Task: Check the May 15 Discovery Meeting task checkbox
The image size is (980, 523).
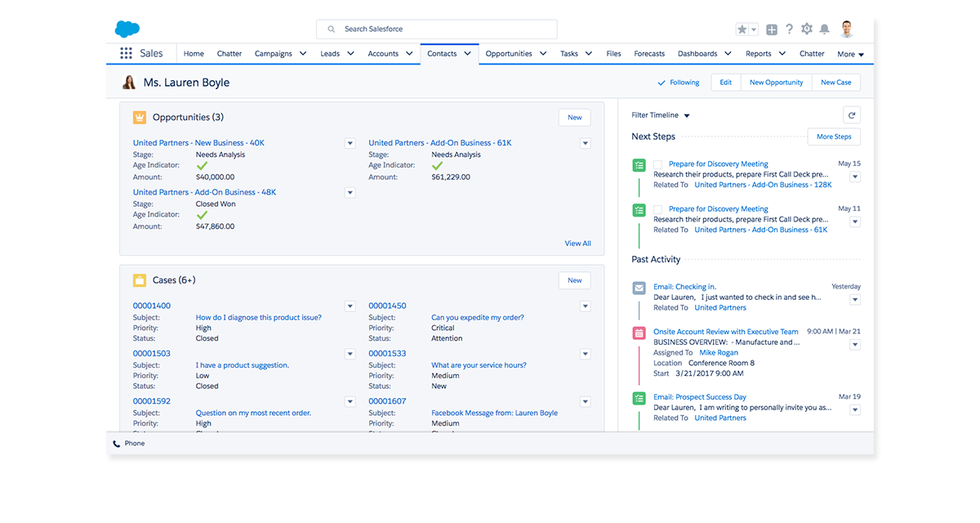Action: point(658,164)
